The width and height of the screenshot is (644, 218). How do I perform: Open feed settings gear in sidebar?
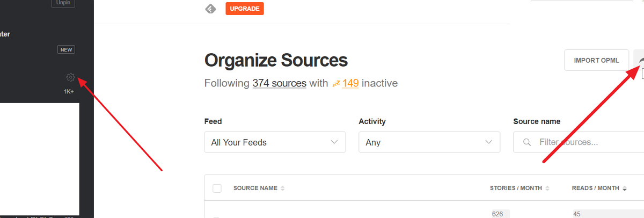(70, 77)
